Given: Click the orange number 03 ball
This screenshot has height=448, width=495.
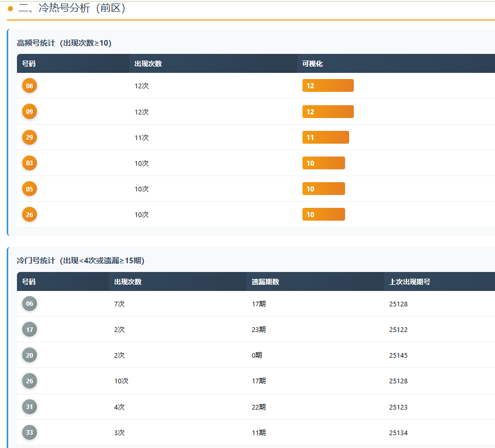Looking at the screenshot, I should pyautogui.click(x=29, y=163).
